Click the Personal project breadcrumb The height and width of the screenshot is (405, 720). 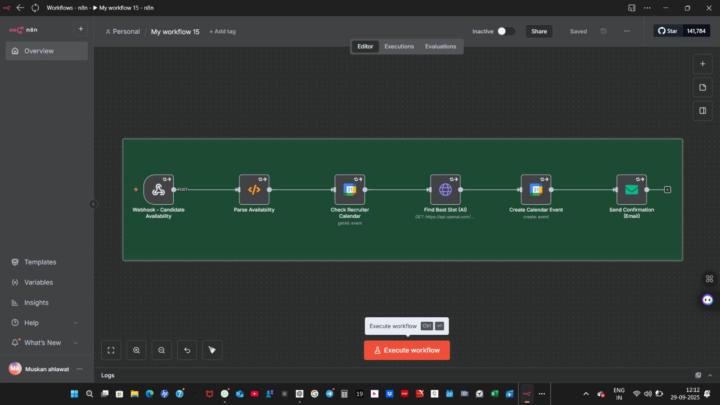(x=123, y=31)
